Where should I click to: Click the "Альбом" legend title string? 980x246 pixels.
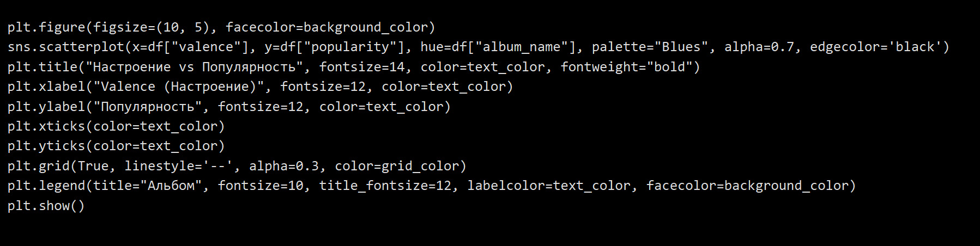coord(175,186)
